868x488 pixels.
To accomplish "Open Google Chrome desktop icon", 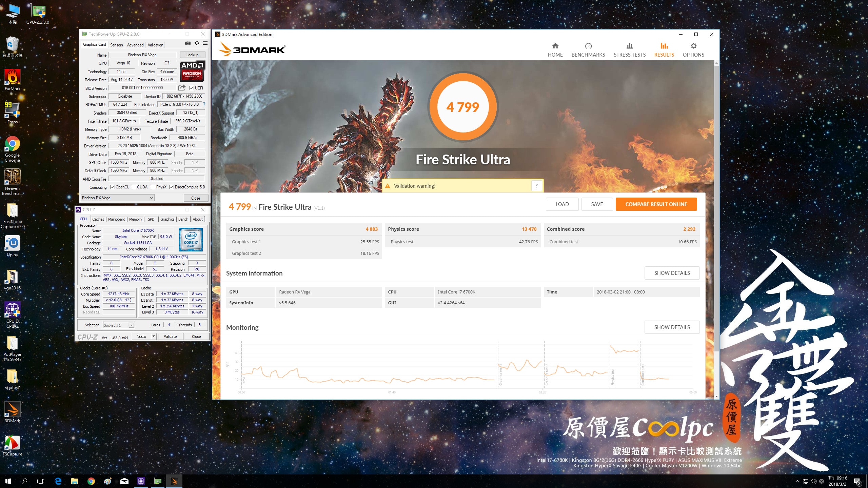I will pyautogui.click(x=13, y=149).
